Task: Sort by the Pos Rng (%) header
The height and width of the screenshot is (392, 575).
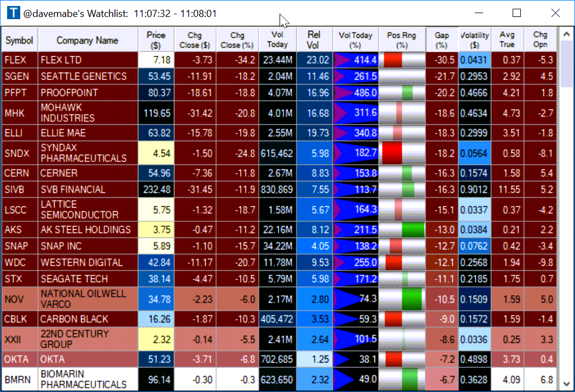Action: pos(402,40)
